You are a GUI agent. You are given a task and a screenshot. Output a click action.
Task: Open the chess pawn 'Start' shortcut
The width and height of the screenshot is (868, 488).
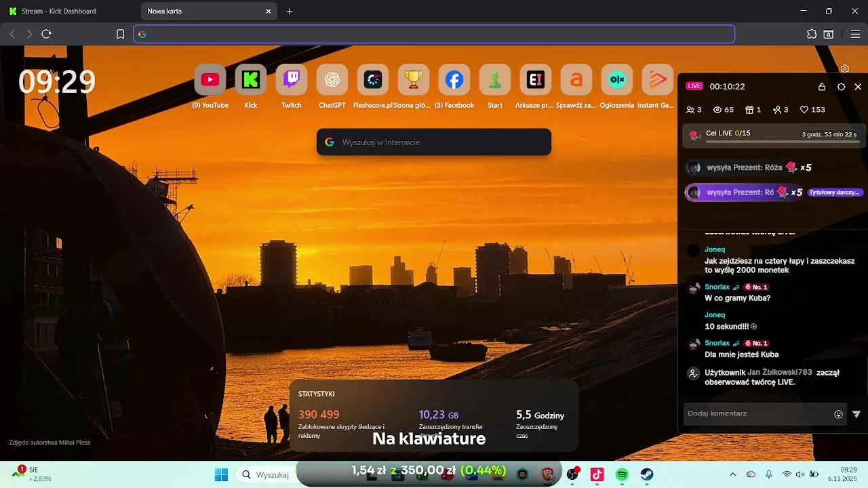point(495,80)
